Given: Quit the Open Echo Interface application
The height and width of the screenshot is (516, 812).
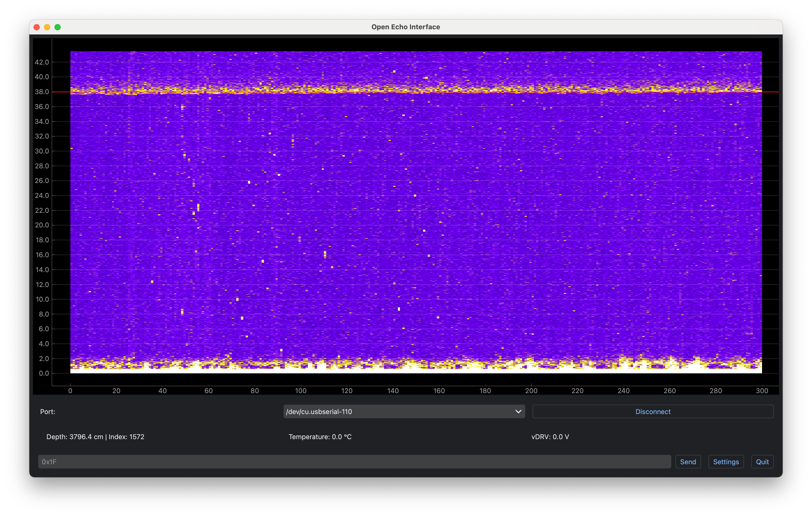Looking at the screenshot, I should 762,462.
